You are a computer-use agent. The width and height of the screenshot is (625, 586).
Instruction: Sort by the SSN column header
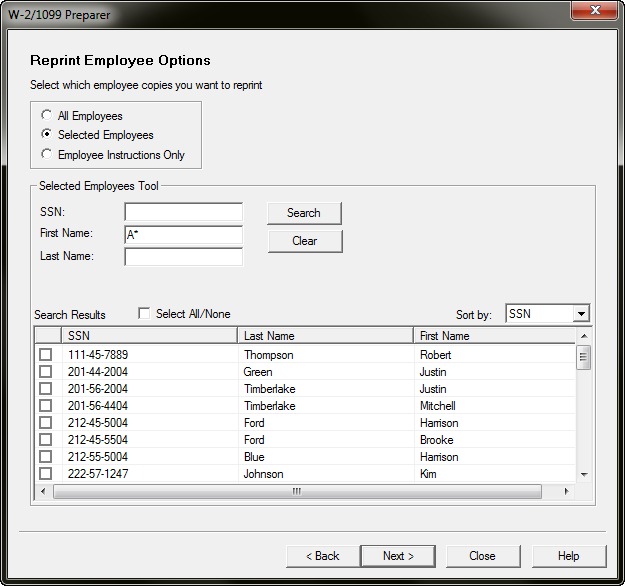pyautogui.click(x=149, y=336)
